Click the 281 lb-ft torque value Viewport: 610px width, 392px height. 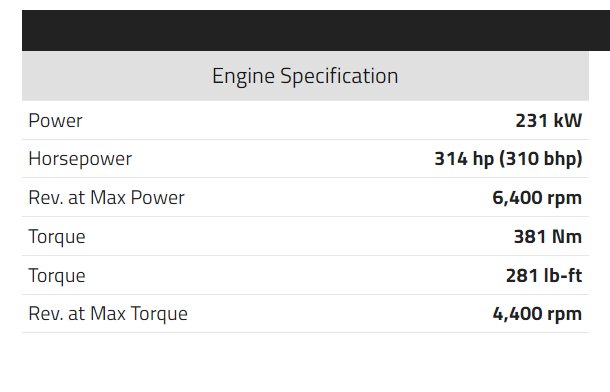544,275
